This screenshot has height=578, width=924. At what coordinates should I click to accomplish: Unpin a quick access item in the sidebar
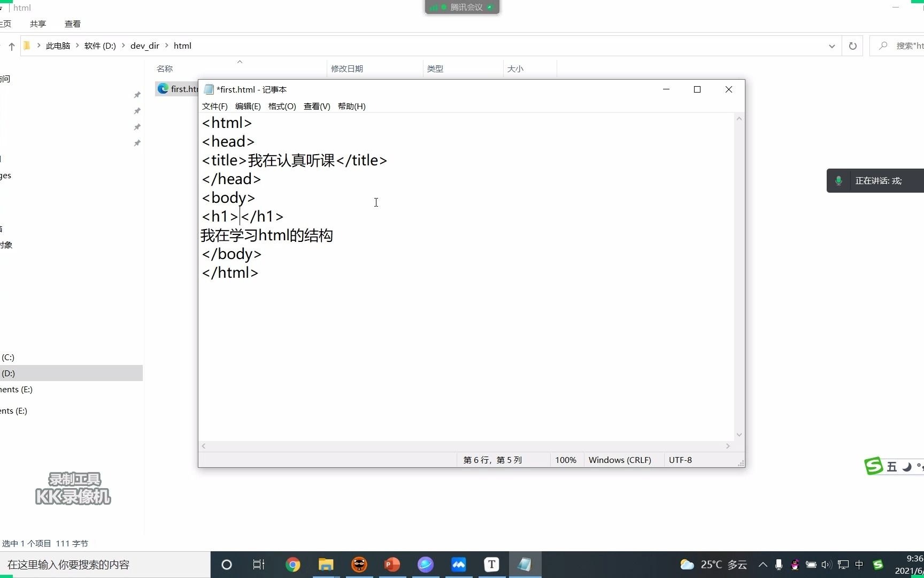coord(137,95)
